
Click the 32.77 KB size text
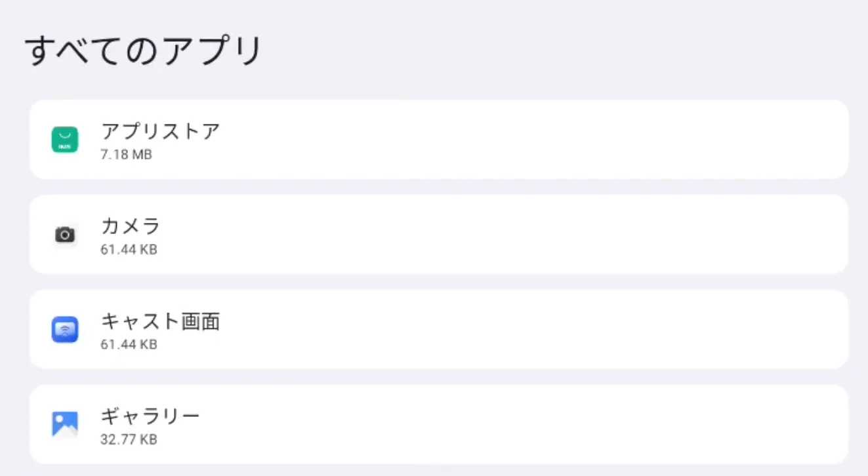pos(129,439)
